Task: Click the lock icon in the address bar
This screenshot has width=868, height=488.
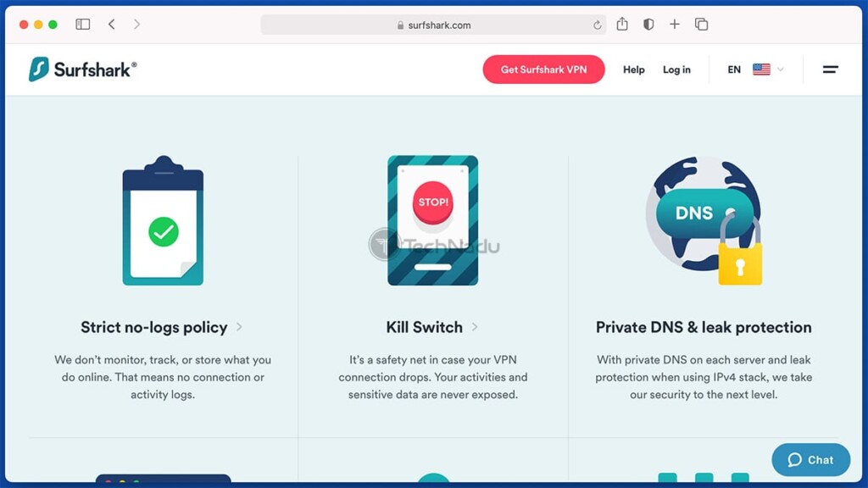Action: pyautogui.click(x=400, y=25)
